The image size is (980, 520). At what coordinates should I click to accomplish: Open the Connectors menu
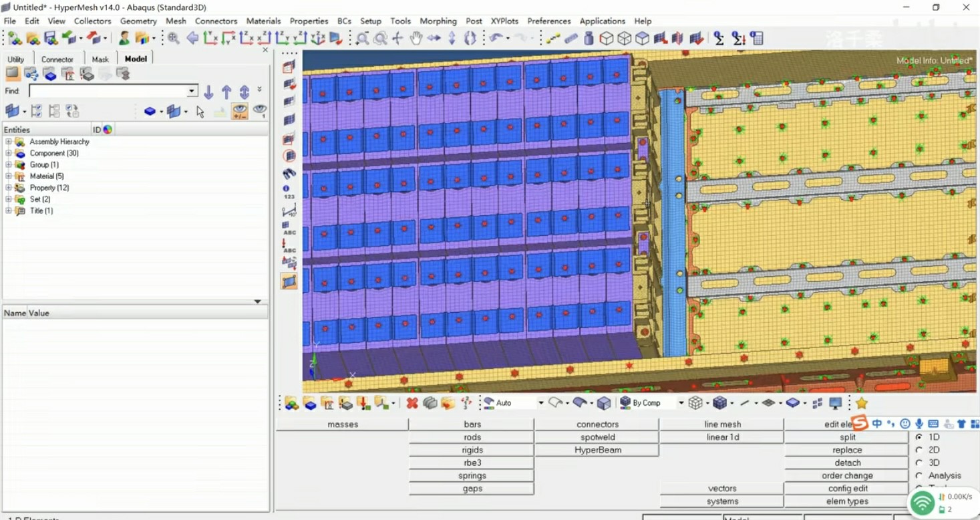pyautogui.click(x=216, y=21)
